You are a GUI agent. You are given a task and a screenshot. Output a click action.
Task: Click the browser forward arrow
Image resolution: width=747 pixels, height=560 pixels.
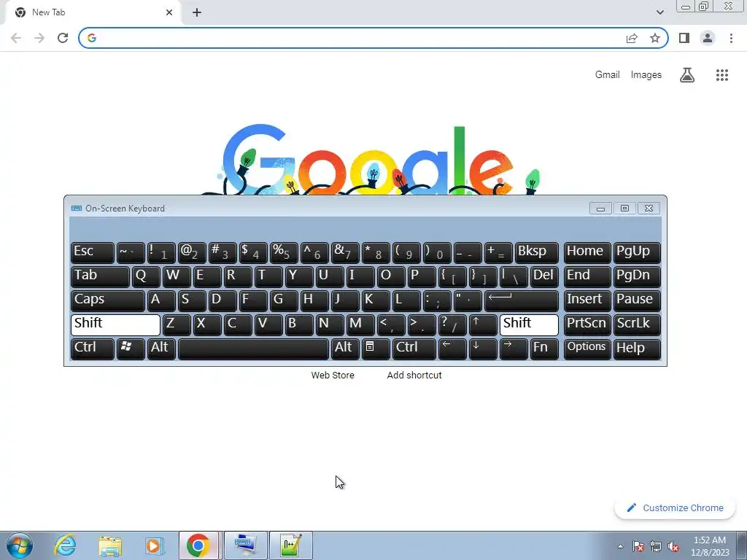tap(39, 38)
